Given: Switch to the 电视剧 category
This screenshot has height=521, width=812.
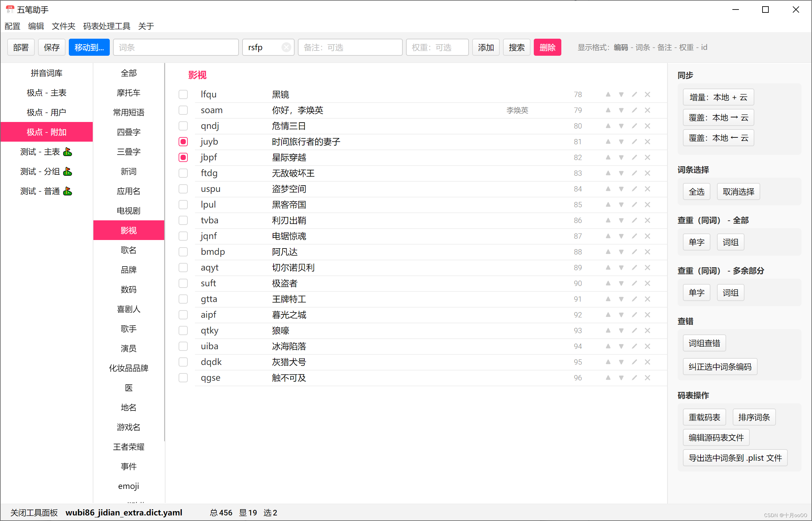Looking at the screenshot, I should pyautogui.click(x=128, y=210).
